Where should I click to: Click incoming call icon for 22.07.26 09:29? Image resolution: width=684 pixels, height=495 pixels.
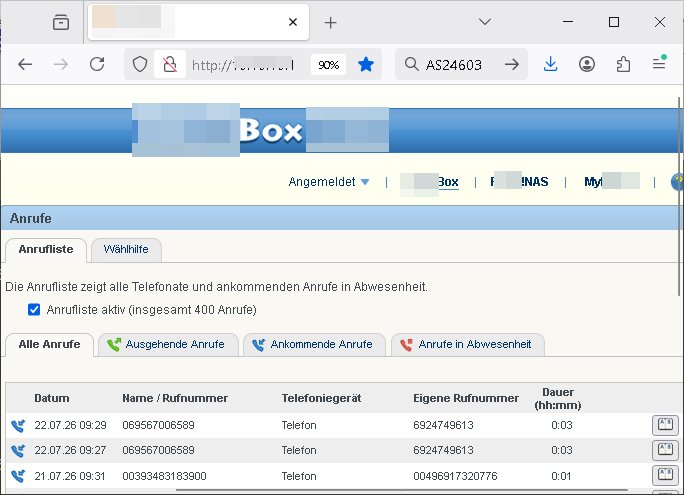[18, 425]
